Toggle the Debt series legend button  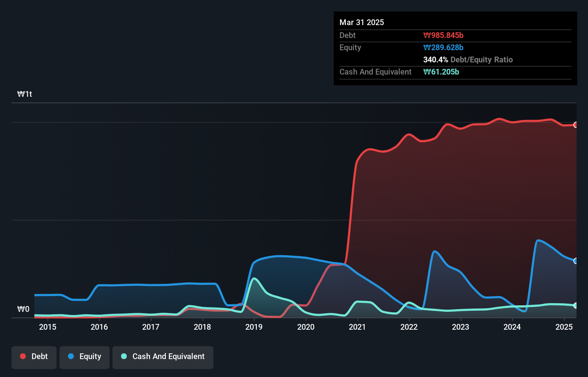coord(34,357)
